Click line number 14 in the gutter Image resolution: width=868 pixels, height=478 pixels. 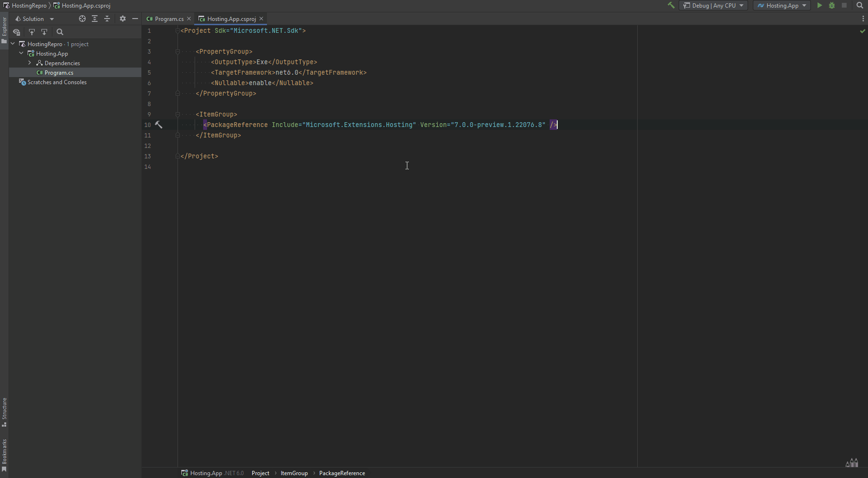click(148, 166)
